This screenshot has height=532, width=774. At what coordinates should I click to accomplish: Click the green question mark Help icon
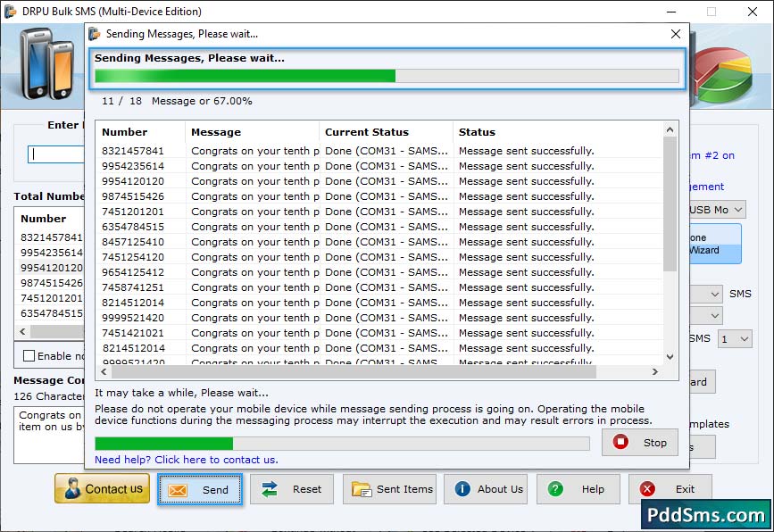pos(555,488)
